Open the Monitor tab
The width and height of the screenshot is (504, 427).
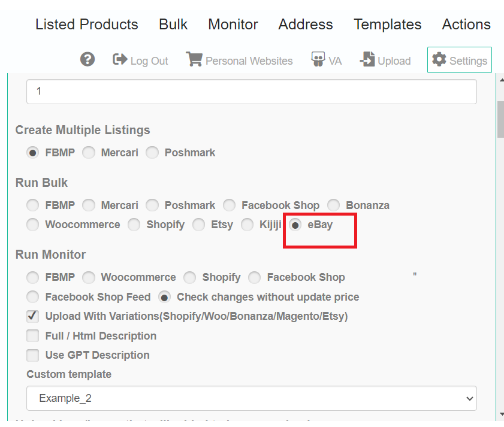[x=233, y=25]
